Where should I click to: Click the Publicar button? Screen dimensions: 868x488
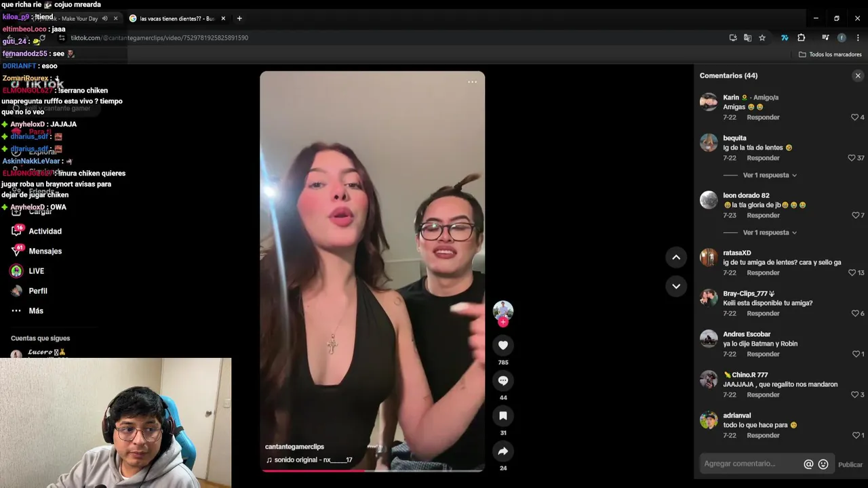point(850,464)
